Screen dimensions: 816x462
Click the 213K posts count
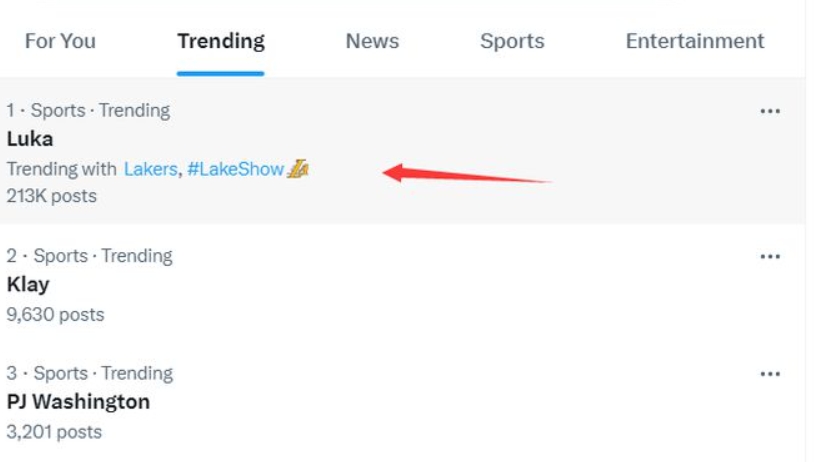(x=52, y=196)
